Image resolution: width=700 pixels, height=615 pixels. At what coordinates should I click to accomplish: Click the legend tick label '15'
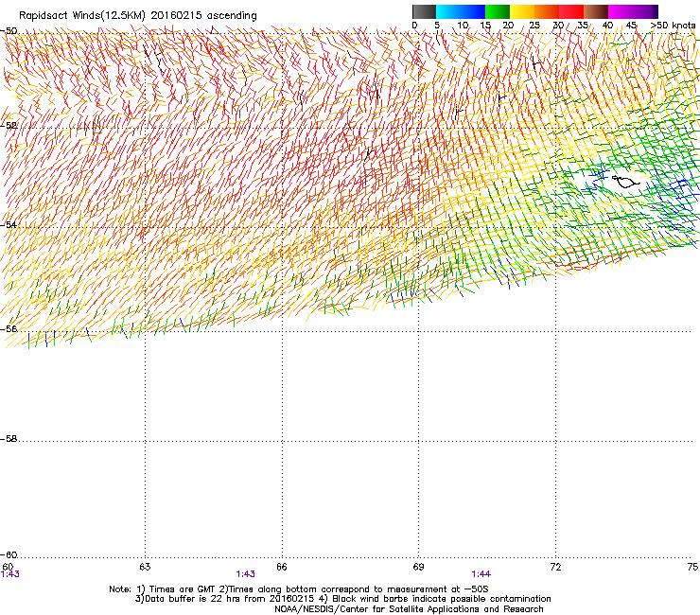(485, 26)
